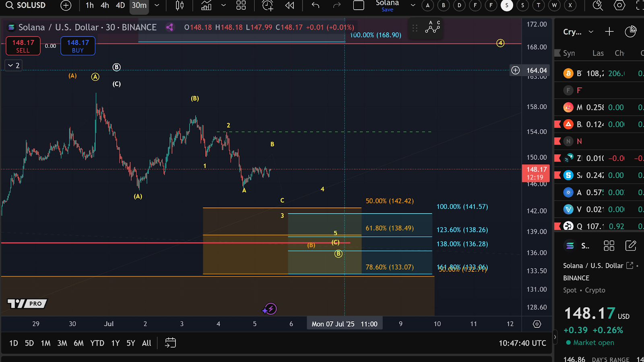This screenshot has width=644, height=362.
Task: Open the purple lightning bolt icon above the time axis
Action: click(x=270, y=309)
